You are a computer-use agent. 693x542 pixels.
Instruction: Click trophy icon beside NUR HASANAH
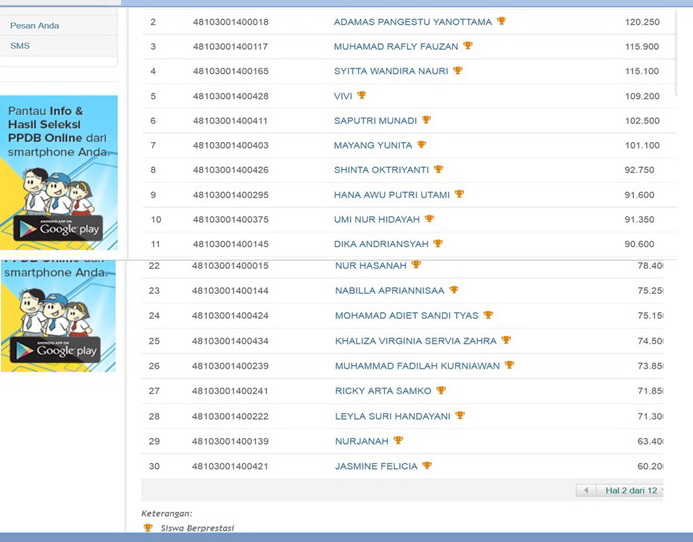click(x=416, y=265)
